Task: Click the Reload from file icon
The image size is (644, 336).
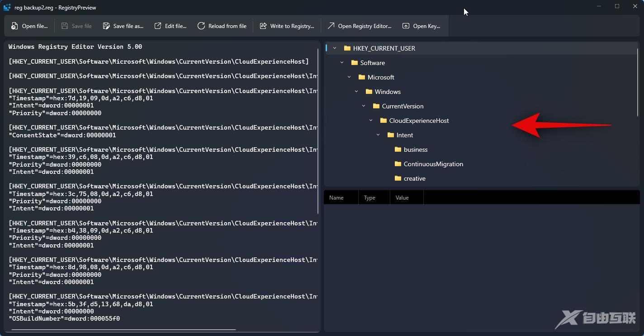Action: click(201, 26)
